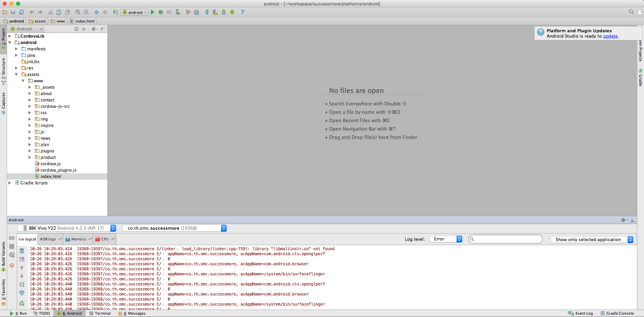Click the logcat search input field
The image size is (644, 317).
tap(505, 239)
